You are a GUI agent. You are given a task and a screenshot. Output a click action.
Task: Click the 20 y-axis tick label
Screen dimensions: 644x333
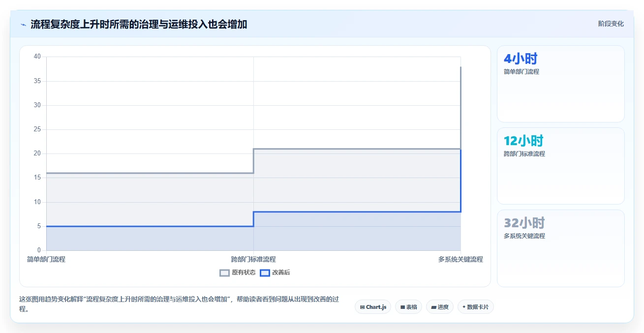pyautogui.click(x=37, y=153)
